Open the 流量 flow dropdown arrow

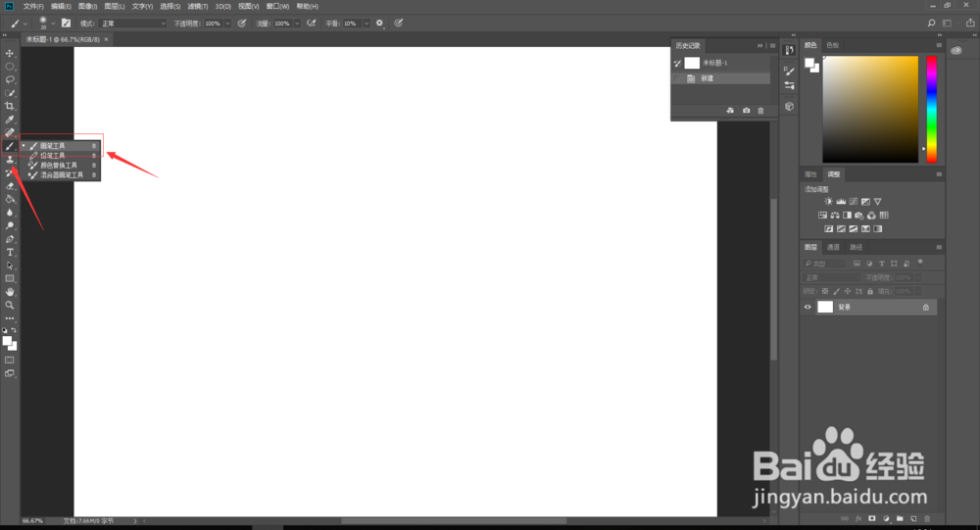(x=297, y=24)
